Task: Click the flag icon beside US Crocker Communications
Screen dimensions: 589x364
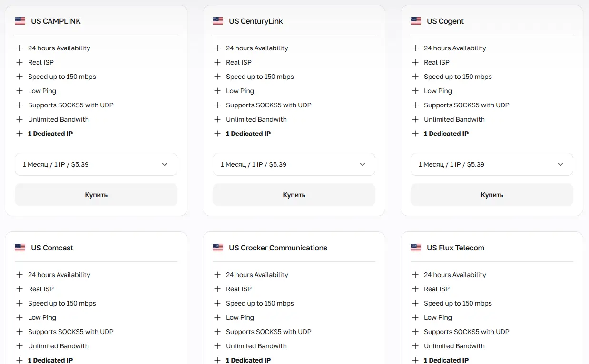Action: [218, 248]
